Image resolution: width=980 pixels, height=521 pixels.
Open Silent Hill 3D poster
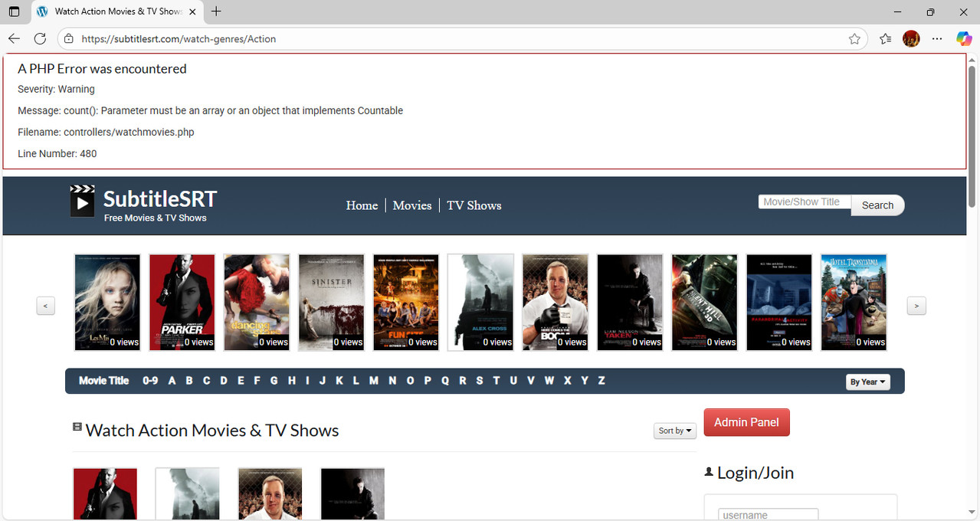pos(705,303)
